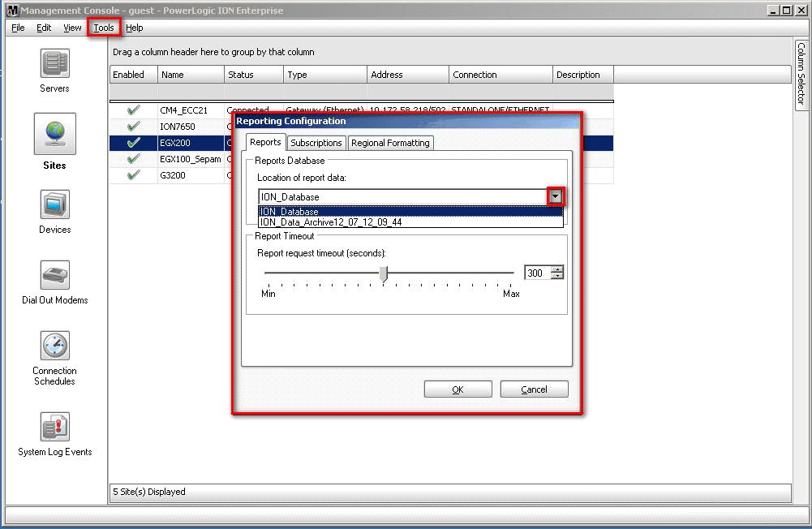Image resolution: width=812 pixels, height=529 pixels.
Task: Toggle enabled checkmark for EGX100_Sepam
Action: point(134,159)
